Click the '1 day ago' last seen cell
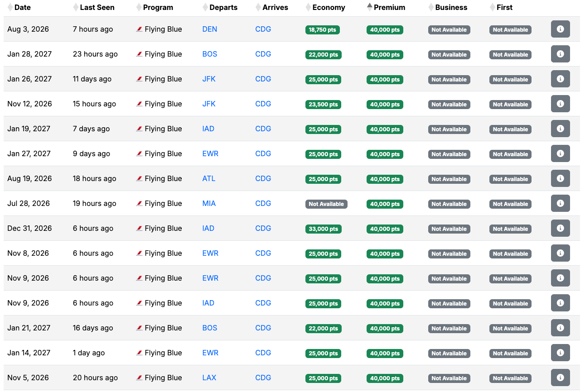585x392 pixels. [89, 353]
